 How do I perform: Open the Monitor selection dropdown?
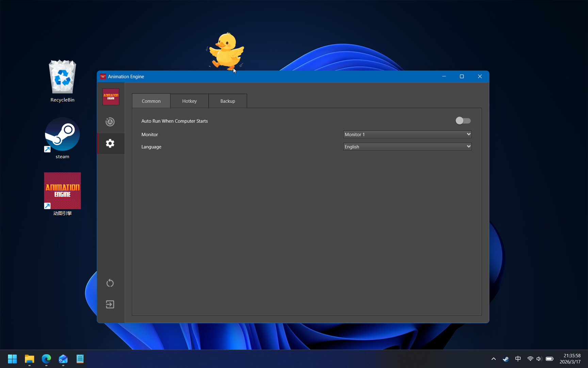[407, 134]
